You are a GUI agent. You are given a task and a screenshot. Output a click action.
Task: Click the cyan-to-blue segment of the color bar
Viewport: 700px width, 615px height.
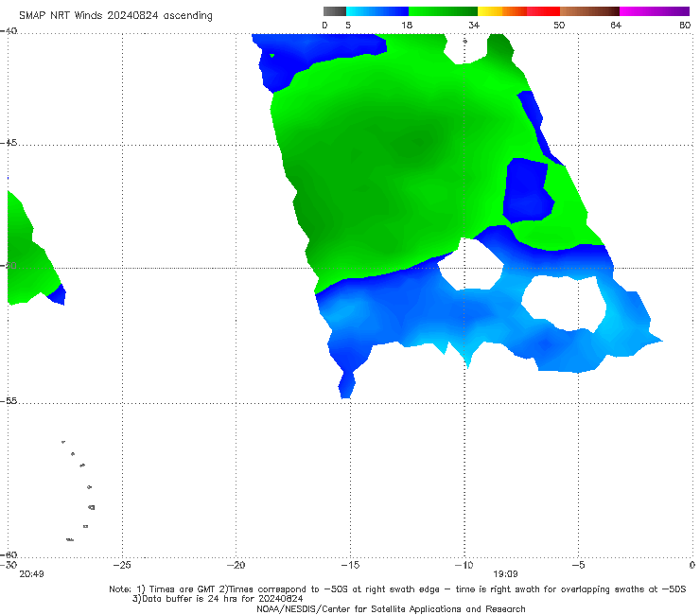(377, 11)
